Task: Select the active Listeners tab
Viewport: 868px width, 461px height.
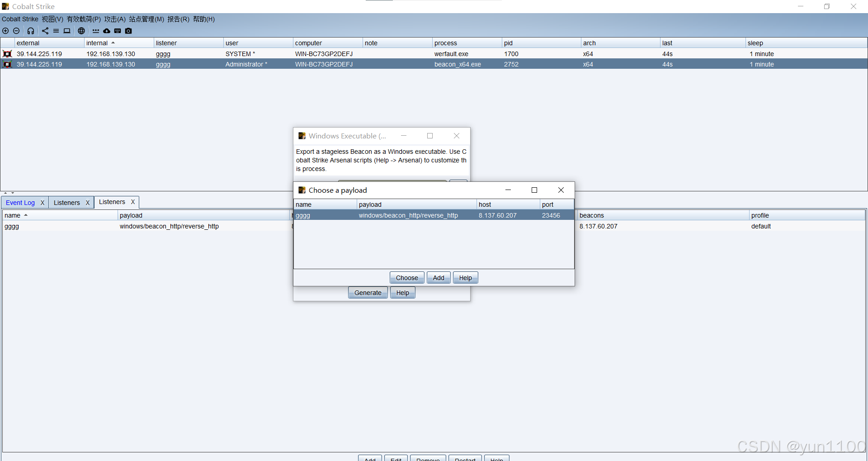Action: [112, 202]
